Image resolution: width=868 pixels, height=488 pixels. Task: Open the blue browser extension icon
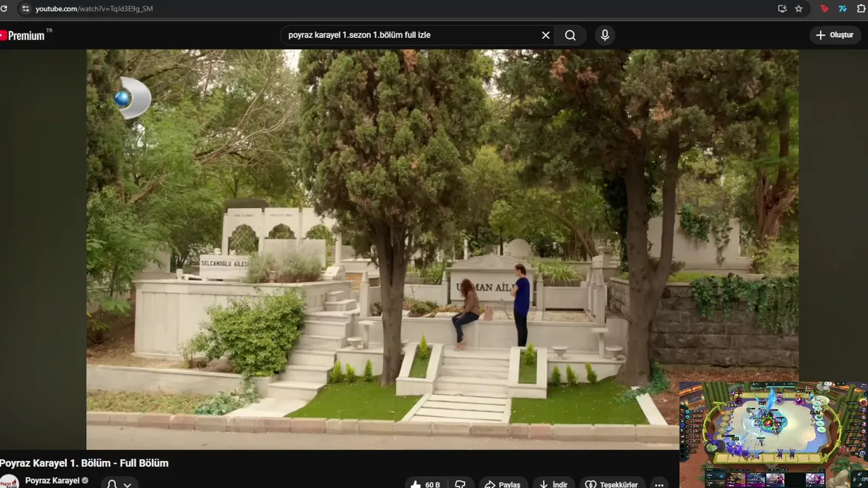click(x=843, y=9)
